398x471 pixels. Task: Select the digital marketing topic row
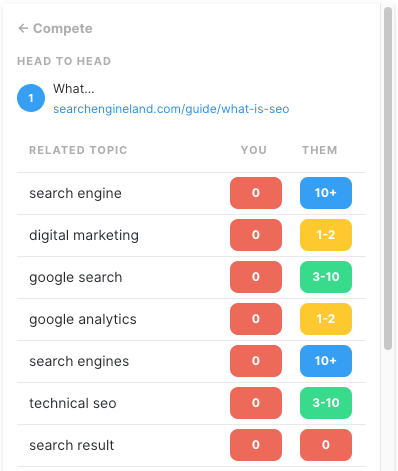pyautogui.click(x=191, y=235)
